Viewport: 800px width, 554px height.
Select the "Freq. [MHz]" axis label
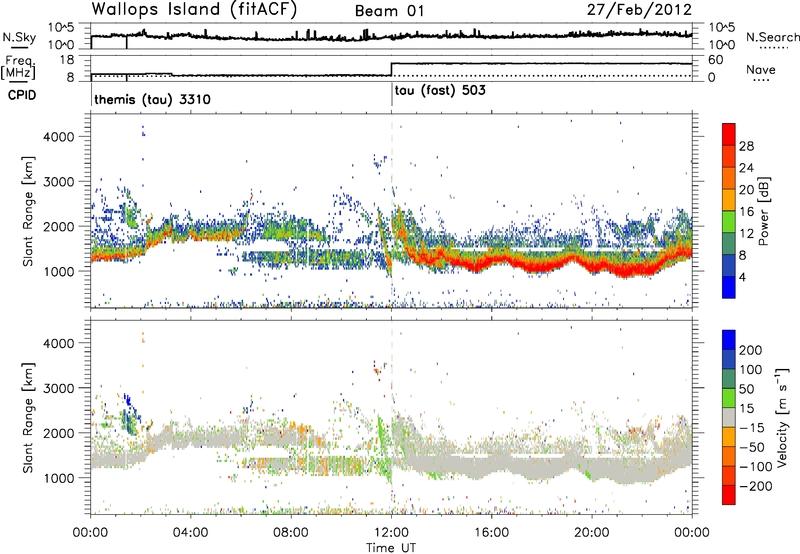pos(18,67)
